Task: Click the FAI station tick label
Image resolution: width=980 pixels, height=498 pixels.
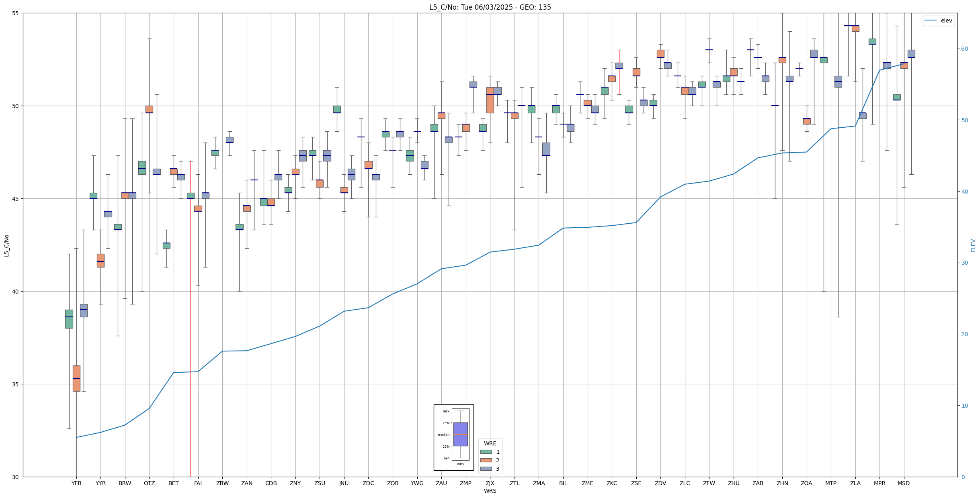Action: [198, 483]
